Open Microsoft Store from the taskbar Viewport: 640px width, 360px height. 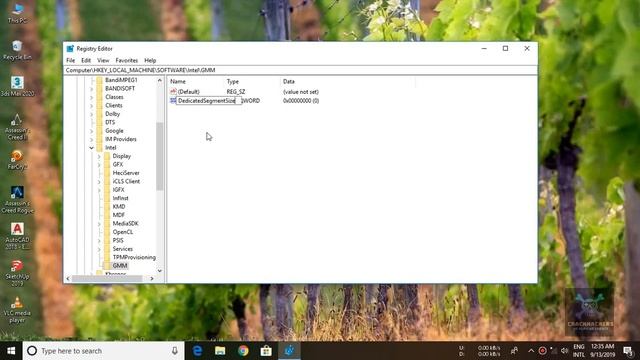click(266, 351)
